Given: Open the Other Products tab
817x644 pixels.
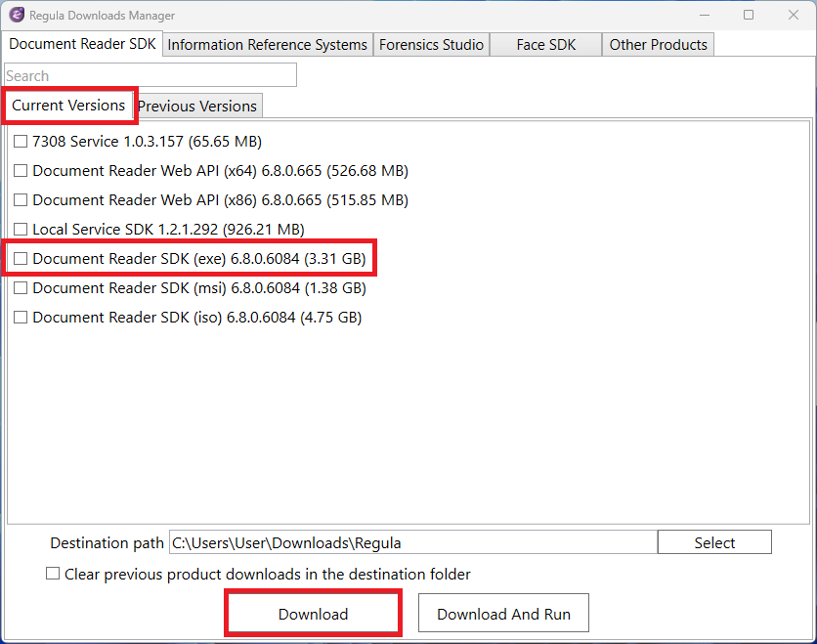Looking at the screenshot, I should (x=658, y=45).
